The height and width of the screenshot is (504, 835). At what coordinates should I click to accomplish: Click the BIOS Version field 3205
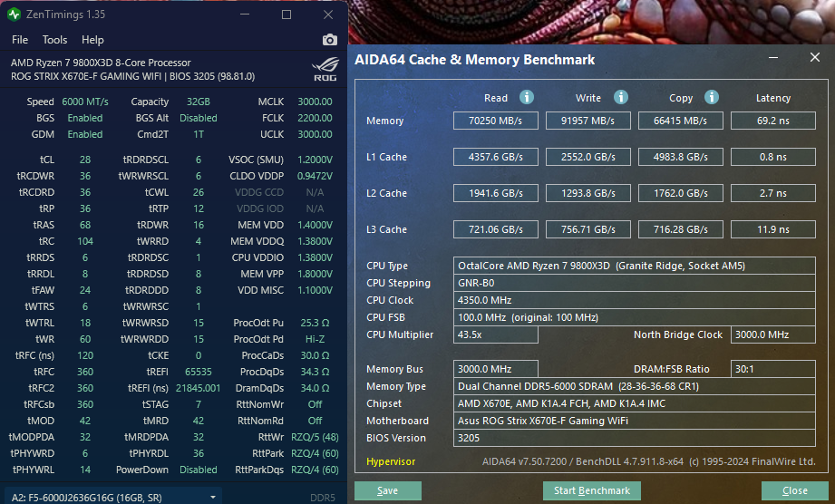(635, 438)
